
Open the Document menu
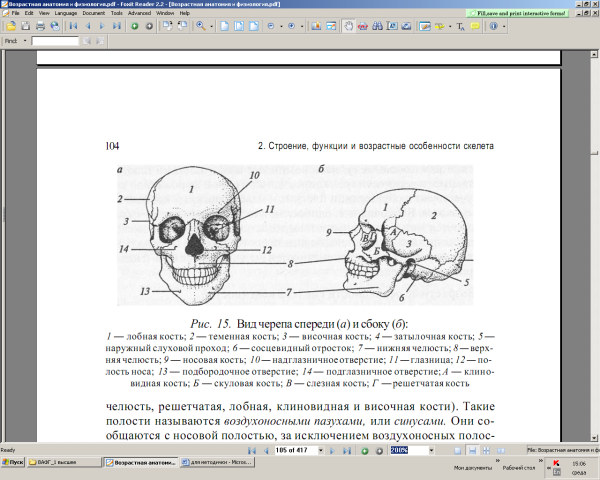point(97,13)
